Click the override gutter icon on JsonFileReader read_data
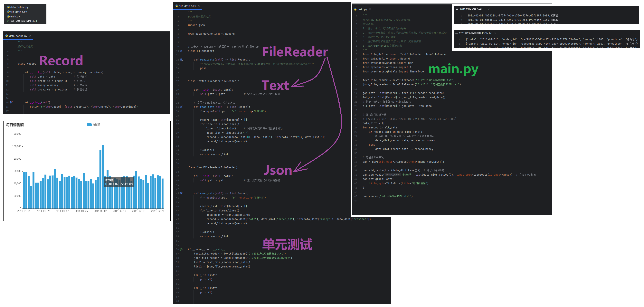Screen dimensions: 644x307 (182, 193)
